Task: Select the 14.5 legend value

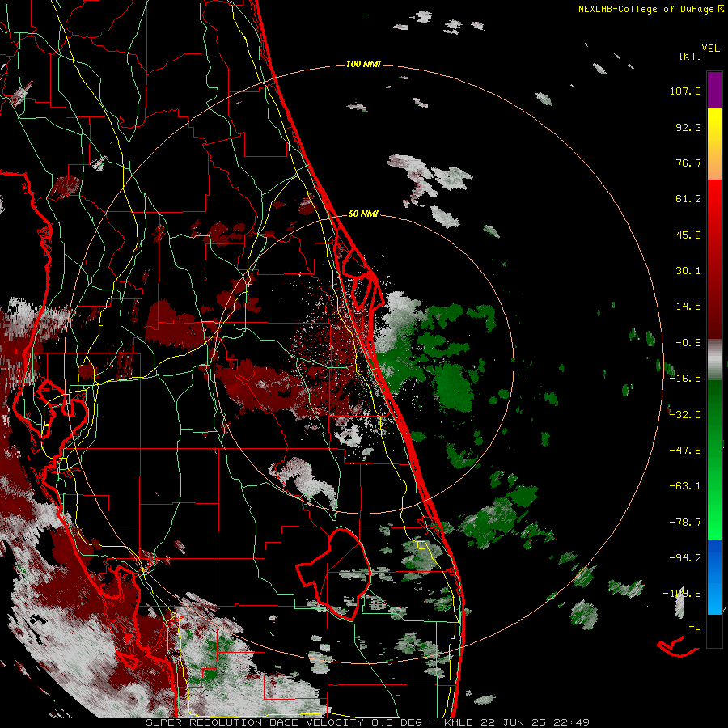Action: click(x=688, y=307)
